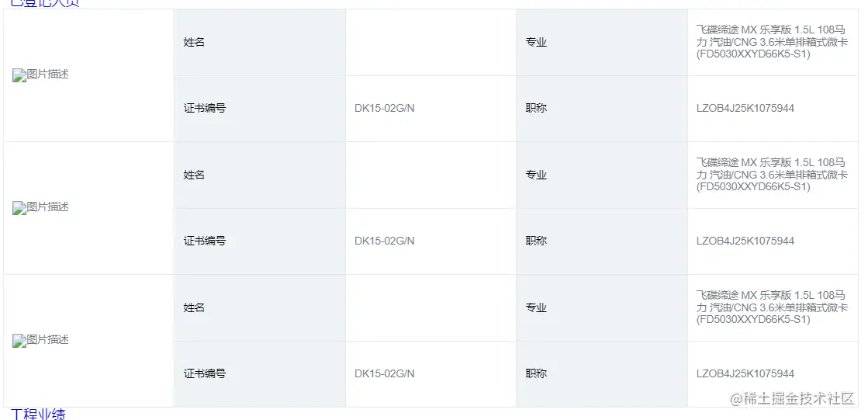Viewport: 868px width, 420px height.
Task: Click the broken image in the second record
Action: point(41,207)
